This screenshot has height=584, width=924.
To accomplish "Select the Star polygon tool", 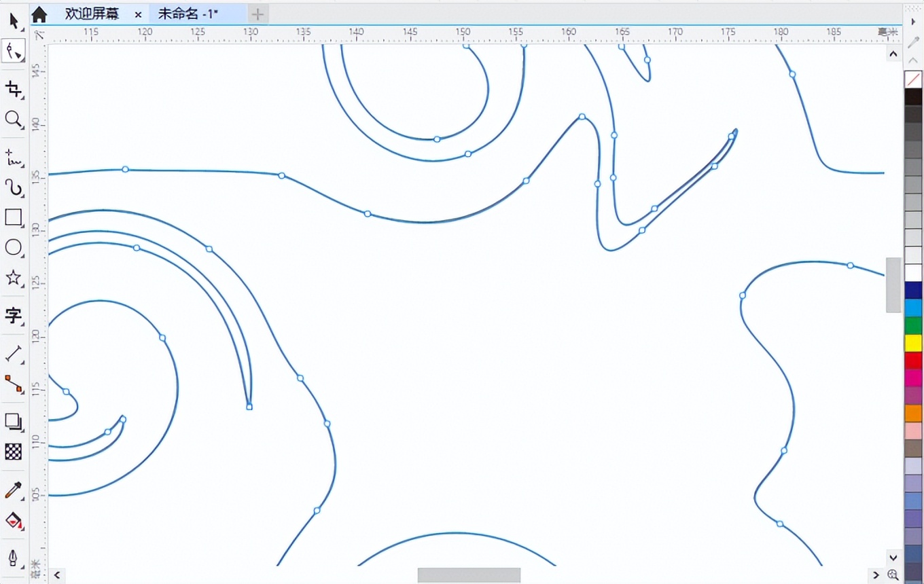I will point(14,278).
